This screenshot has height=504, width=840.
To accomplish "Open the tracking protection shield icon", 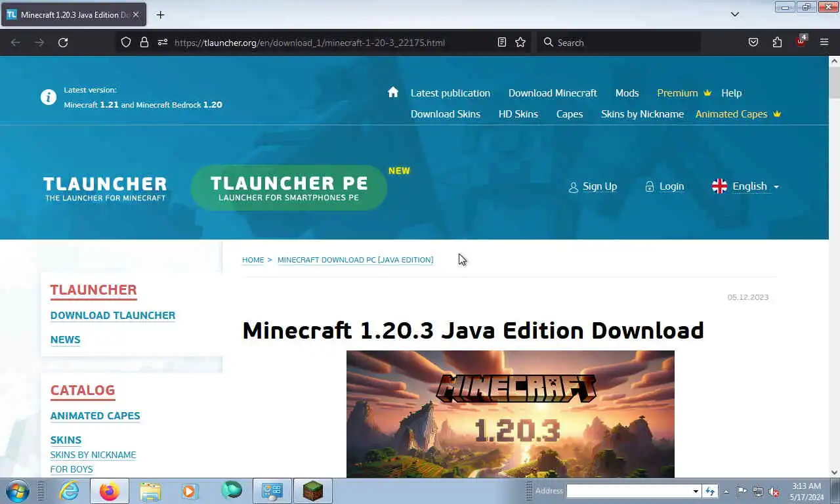I will click(x=126, y=43).
